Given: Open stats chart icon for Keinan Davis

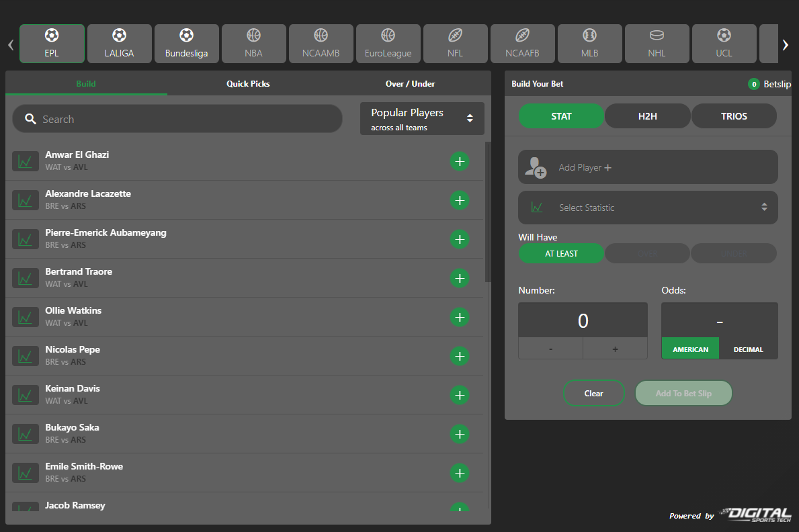Looking at the screenshot, I should (x=26, y=396).
